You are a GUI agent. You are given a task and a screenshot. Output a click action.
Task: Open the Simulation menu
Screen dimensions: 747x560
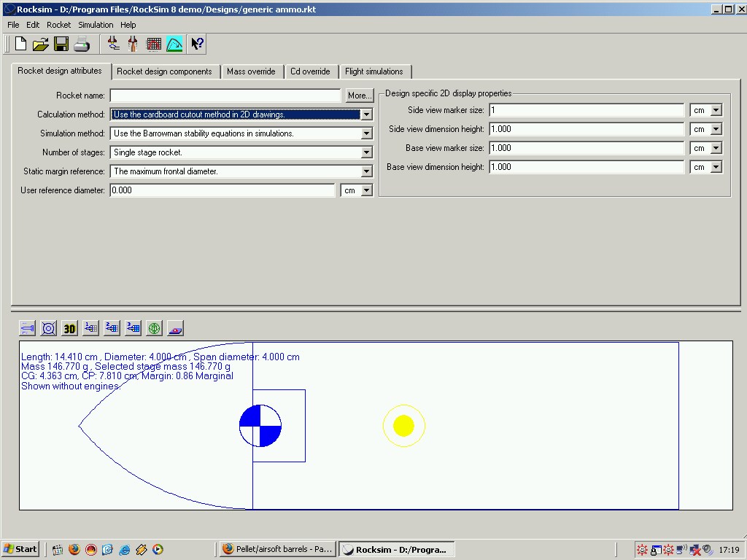point(96,25)
